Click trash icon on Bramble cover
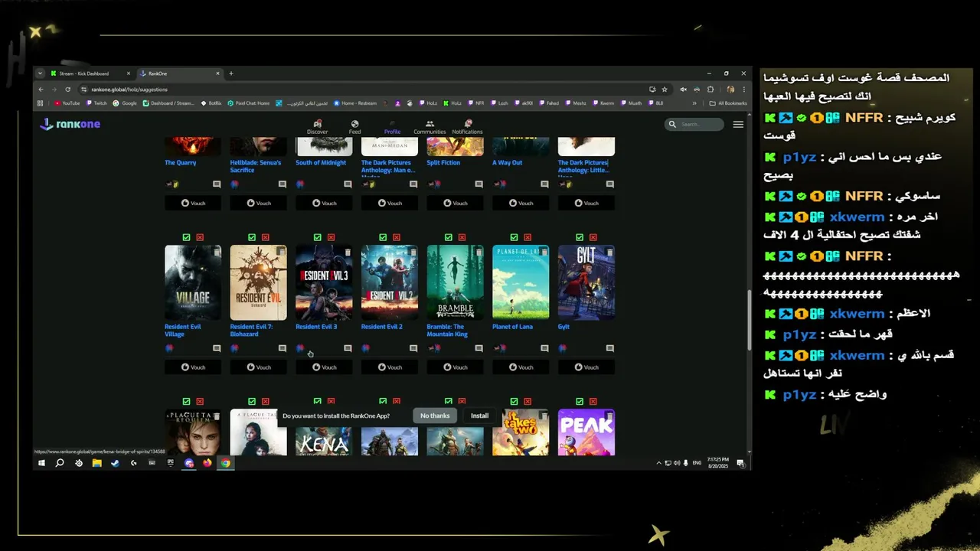The height and width of the screenshot is (551, 980). coord(479,252)
